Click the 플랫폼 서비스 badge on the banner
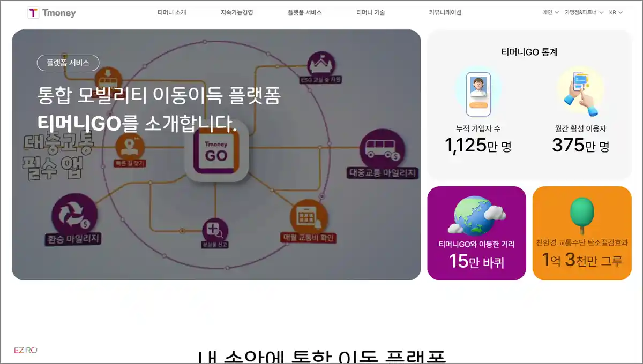Image resolution: width=643 pixels, height=364 pixels. [68, 63]
